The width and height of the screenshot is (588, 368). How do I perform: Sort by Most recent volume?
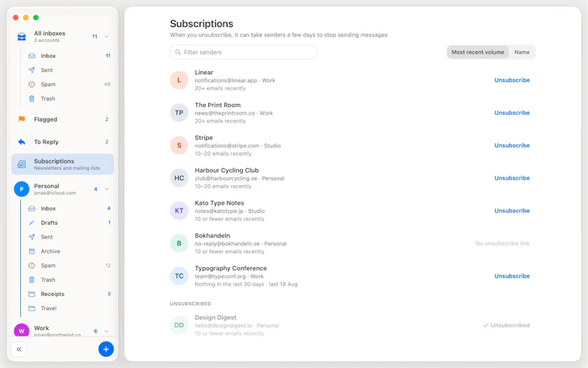478,52
